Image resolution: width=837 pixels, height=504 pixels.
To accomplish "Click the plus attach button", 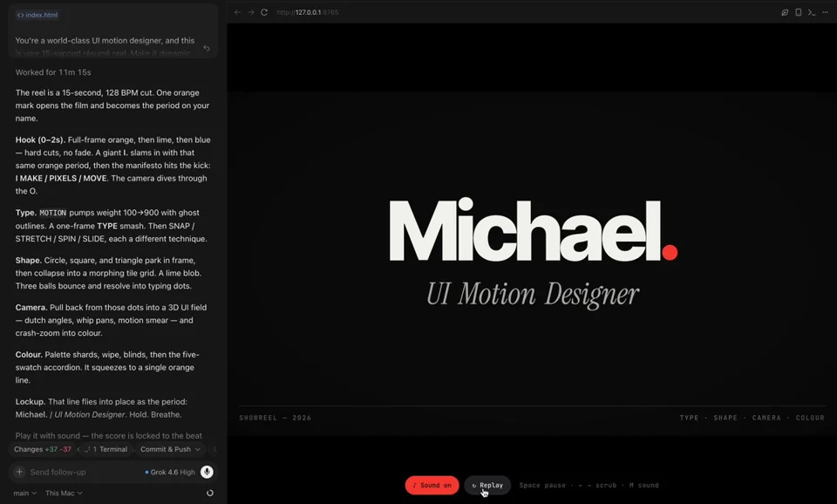I will coord(19,472).
